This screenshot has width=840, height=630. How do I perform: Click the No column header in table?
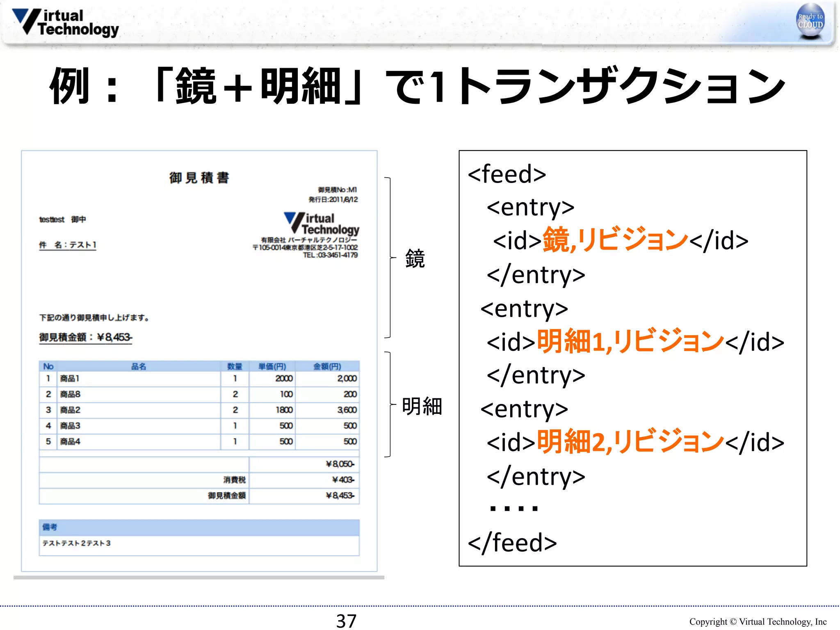coord(48,366)
